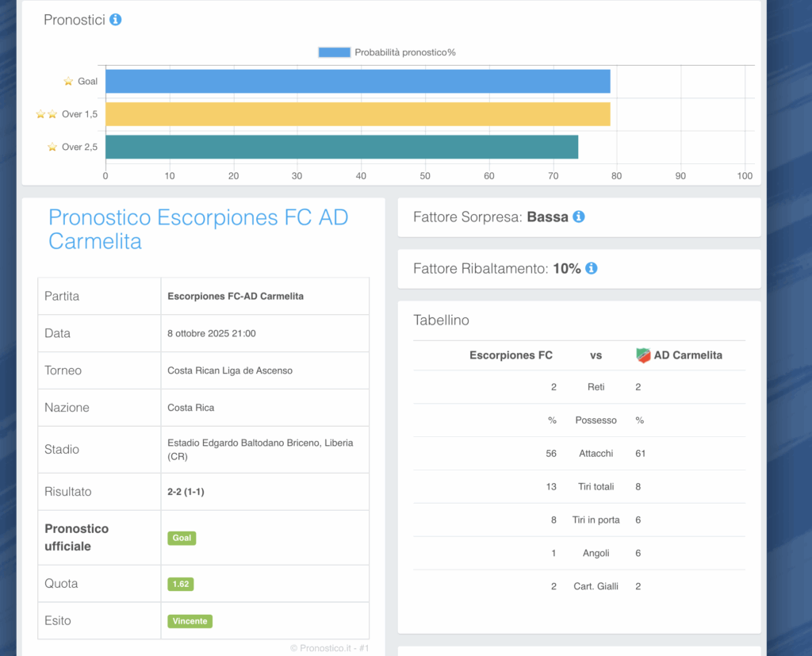
Task: Click the AD Carmelita team name in Tabellino
Action: [x=687, y=355]
